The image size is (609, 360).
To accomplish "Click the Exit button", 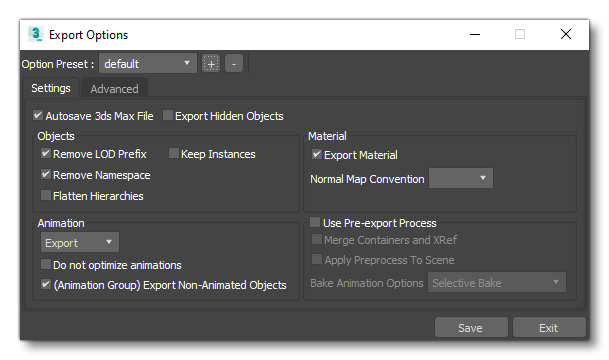I will [x=549, y=327].
